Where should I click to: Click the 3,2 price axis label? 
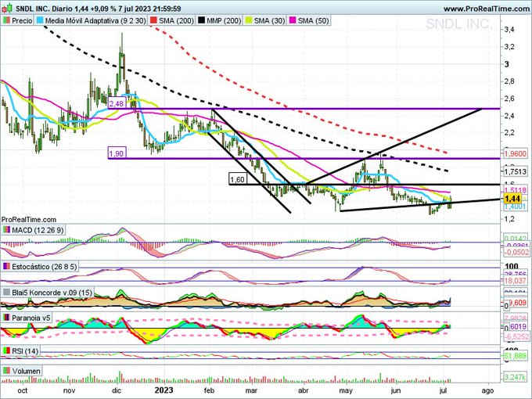[509, 46]
